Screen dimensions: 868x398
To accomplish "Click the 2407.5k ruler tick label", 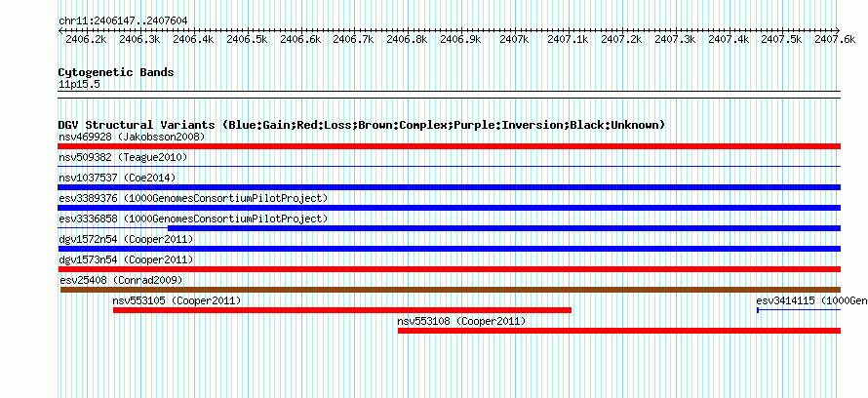I will [x=781, y=39].
